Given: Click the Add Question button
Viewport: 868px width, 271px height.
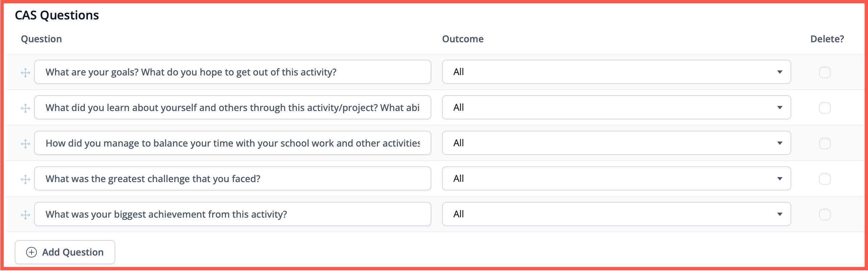Looking at the screenshot, I should (65, 253).
